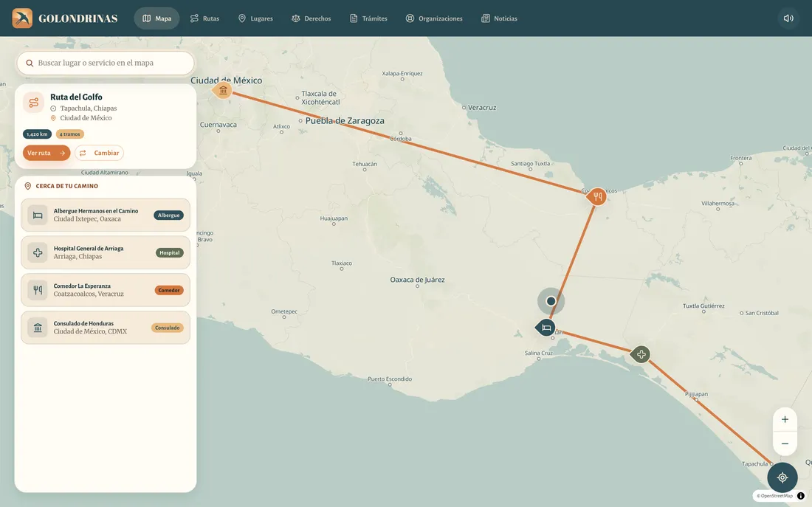
Task: Open the OpenStreetMap attribution link
Action: 775,496
